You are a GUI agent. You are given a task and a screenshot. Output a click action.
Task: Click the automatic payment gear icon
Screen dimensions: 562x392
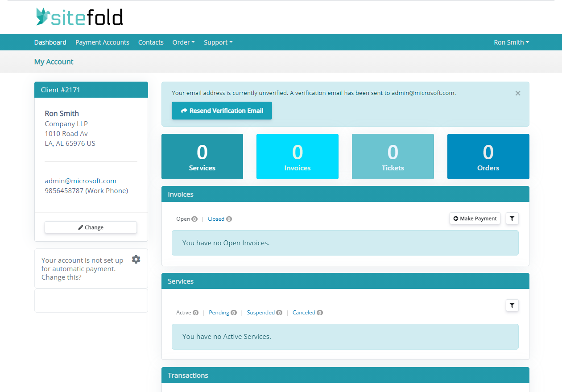136,260
